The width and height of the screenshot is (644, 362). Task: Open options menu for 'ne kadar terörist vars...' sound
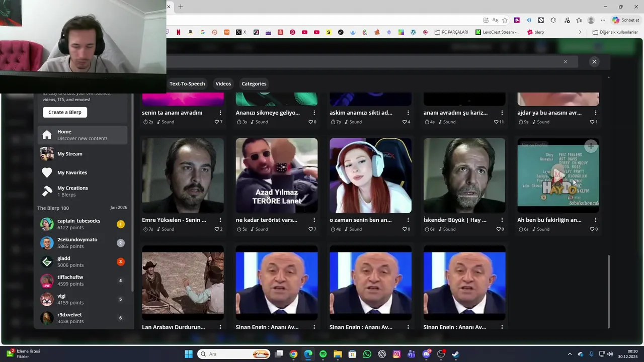click(314, 220)
